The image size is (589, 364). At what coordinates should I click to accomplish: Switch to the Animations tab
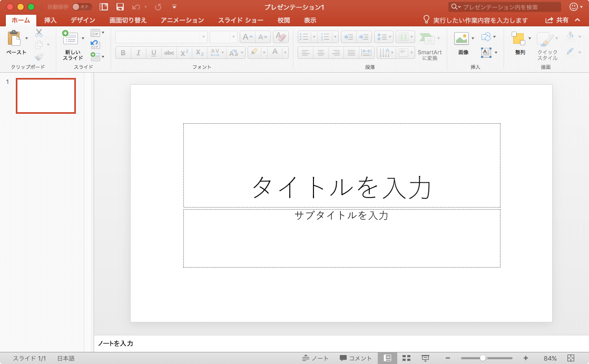[182, 20]
